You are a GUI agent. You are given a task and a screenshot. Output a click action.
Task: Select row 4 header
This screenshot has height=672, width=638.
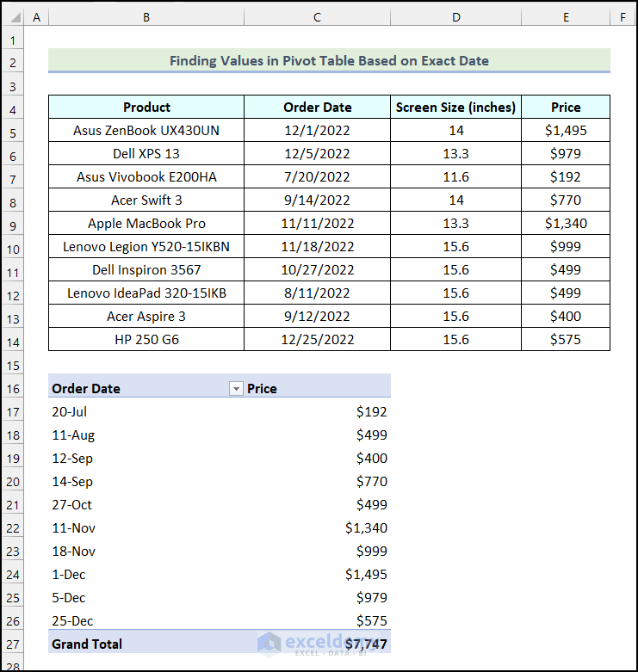tap(13, 108)
